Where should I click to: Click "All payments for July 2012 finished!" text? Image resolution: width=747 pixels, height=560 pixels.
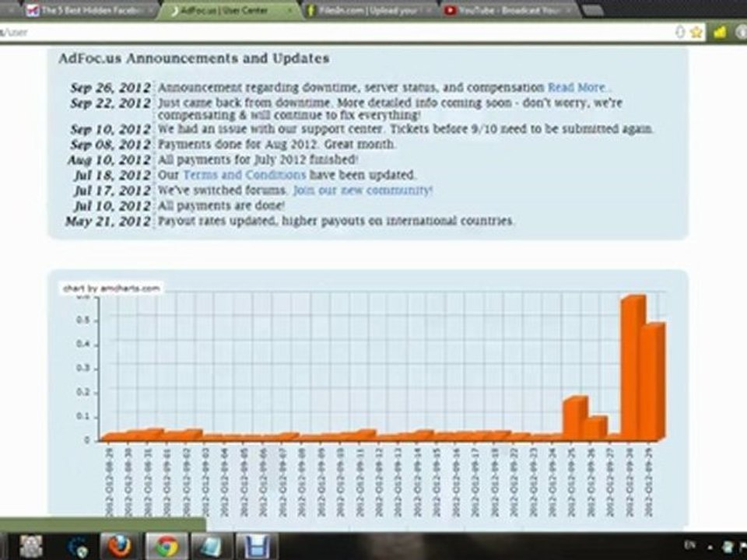258,159
